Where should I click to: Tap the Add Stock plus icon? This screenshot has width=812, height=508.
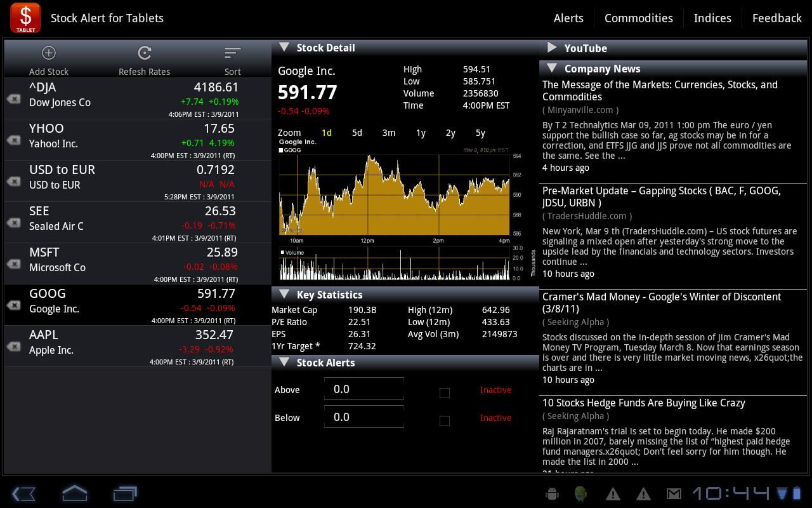click(x=49, y=53)
